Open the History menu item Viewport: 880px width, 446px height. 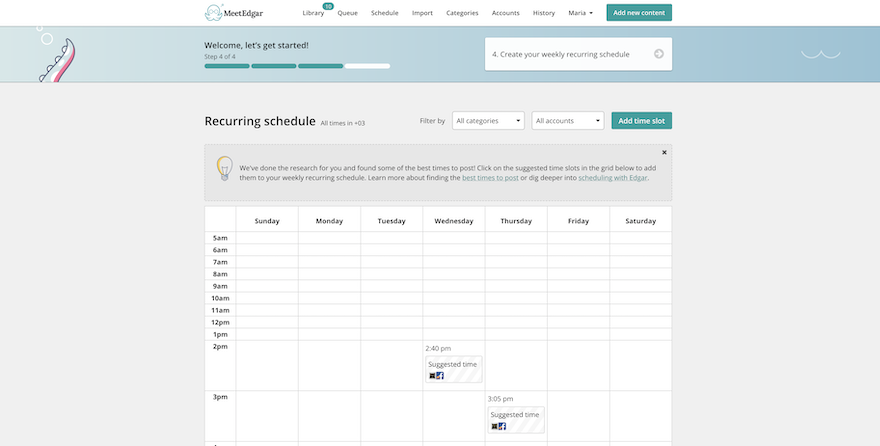pyautogui.click(x=544, y=13)
